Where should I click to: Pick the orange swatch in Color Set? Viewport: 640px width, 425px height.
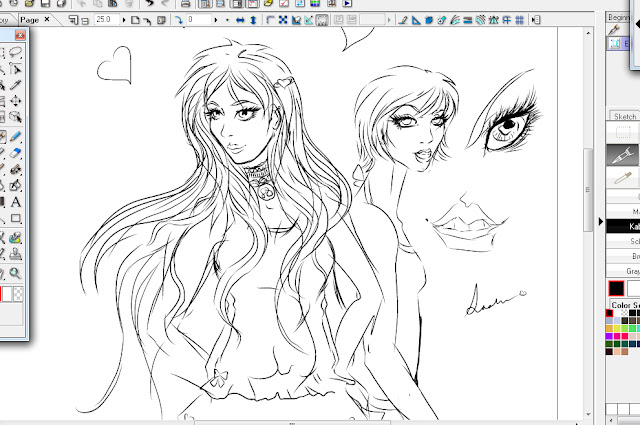609,328
